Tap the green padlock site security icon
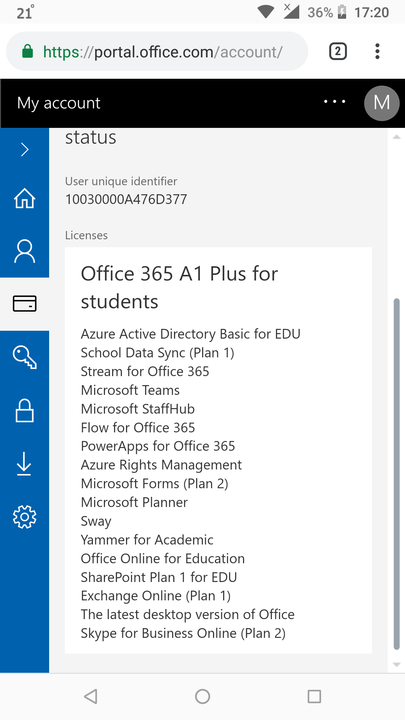 28,51
